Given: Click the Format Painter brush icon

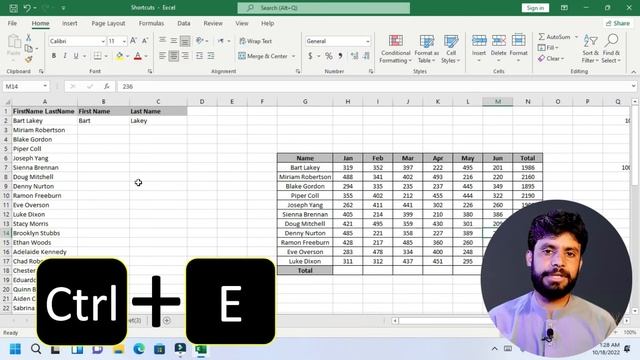Looking at the screenshot, I should point(29,60).
